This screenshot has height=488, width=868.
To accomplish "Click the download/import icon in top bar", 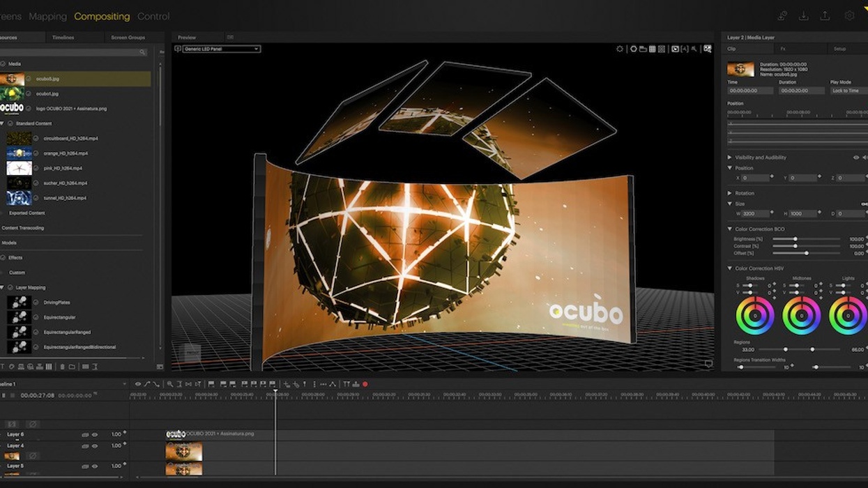I will 804,16.
